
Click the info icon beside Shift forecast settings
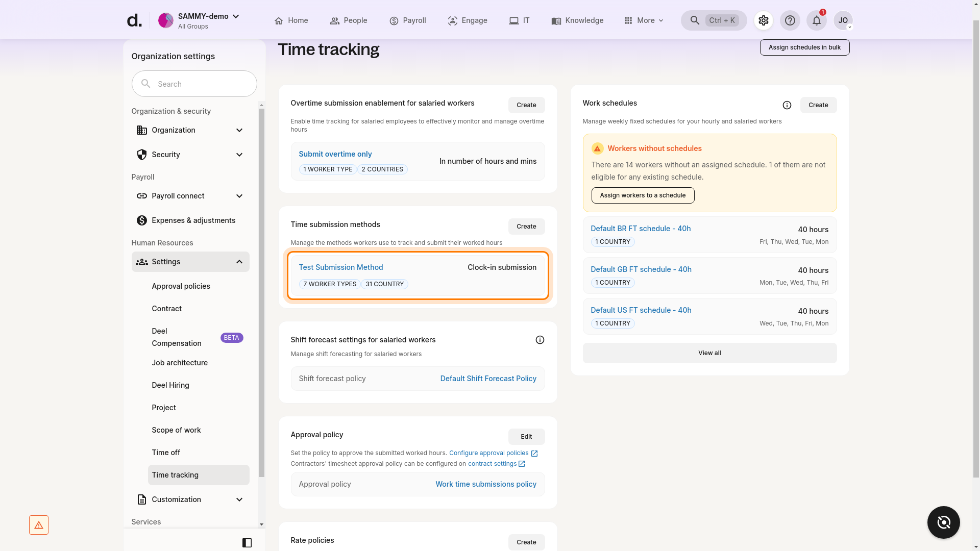pos(540,340)
